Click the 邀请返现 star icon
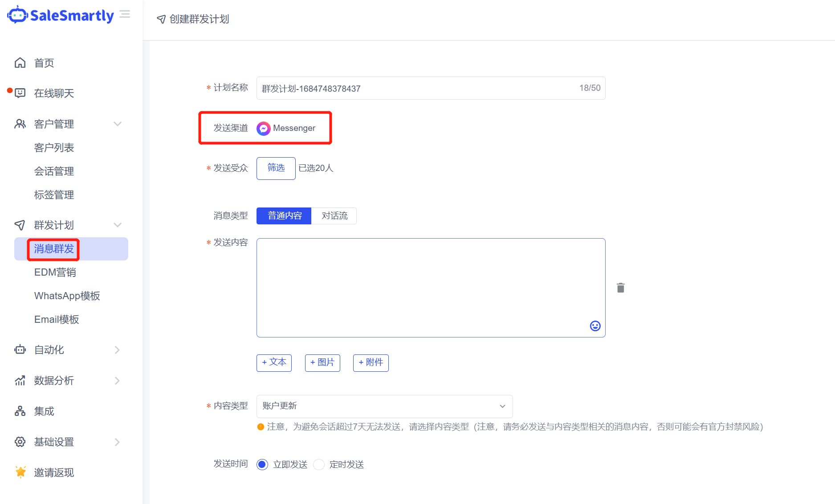 point(20,472)
